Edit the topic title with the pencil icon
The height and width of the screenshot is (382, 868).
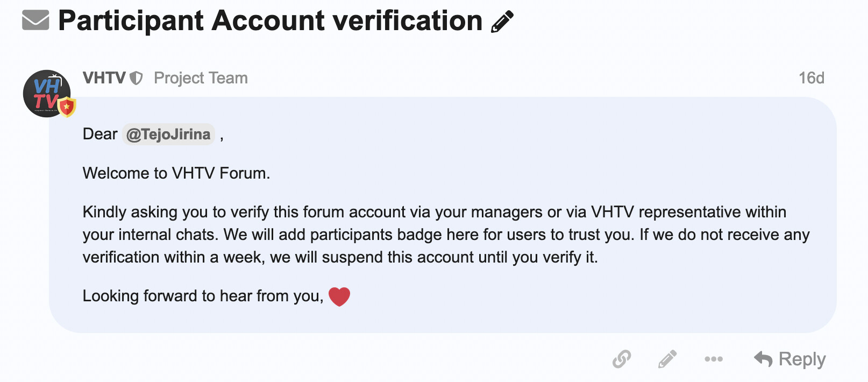[x=502, y=22]
